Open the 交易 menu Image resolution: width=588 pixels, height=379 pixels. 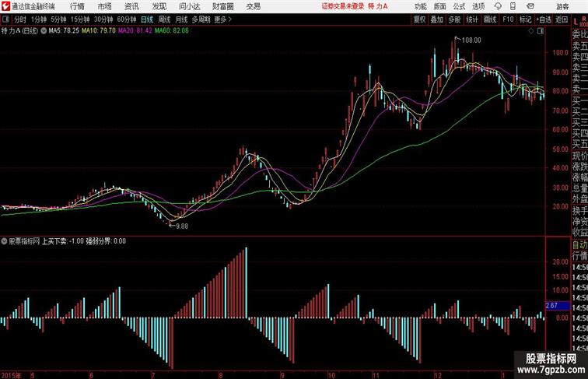pos(253,6)
